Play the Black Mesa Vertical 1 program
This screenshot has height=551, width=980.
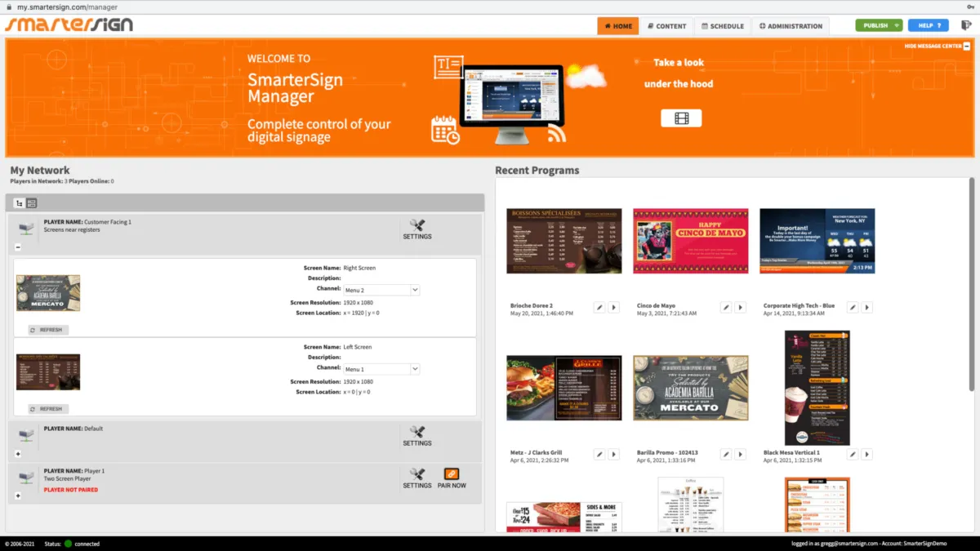[x=867, y=454]
